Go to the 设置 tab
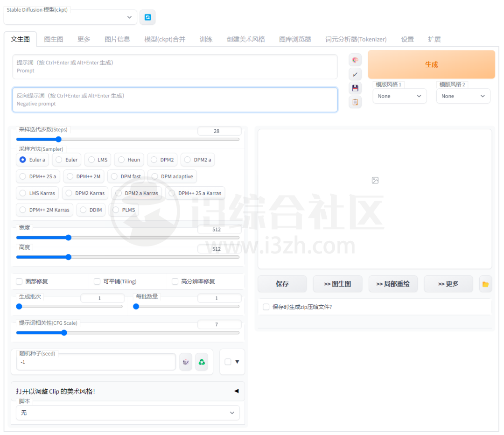 (x=407, y=39)
